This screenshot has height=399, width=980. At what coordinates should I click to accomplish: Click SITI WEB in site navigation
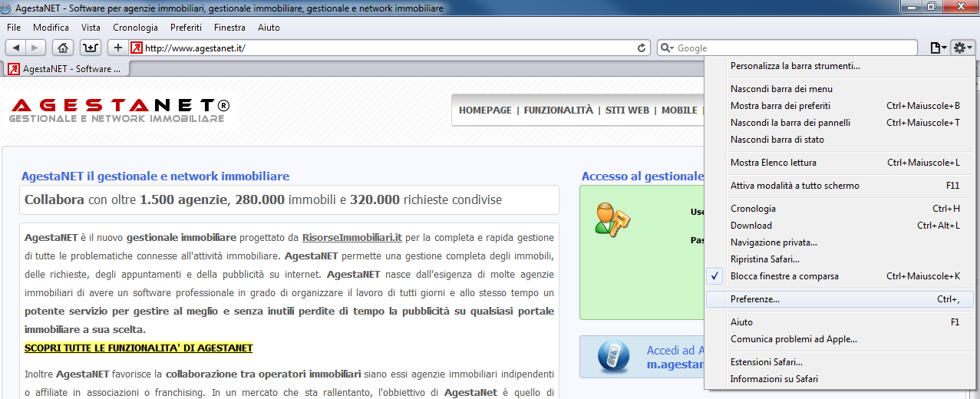point(627,110)
